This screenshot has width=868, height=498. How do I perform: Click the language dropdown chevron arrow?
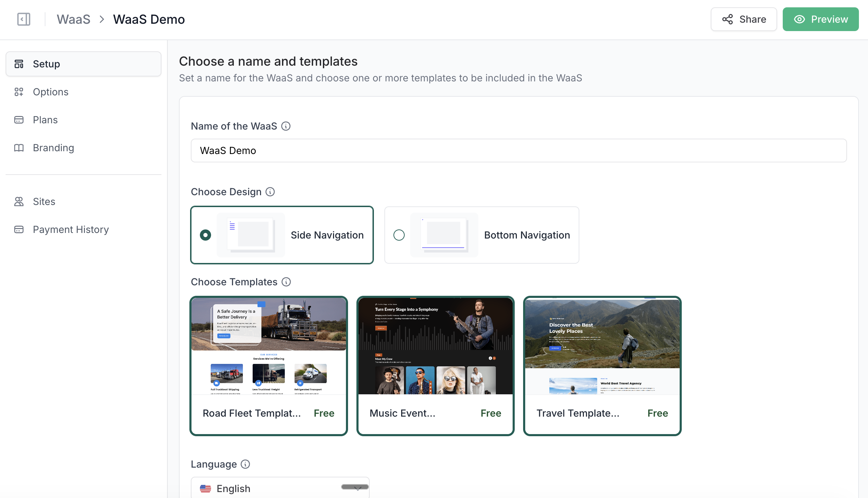pyautogui.click(x=357, y=488)
